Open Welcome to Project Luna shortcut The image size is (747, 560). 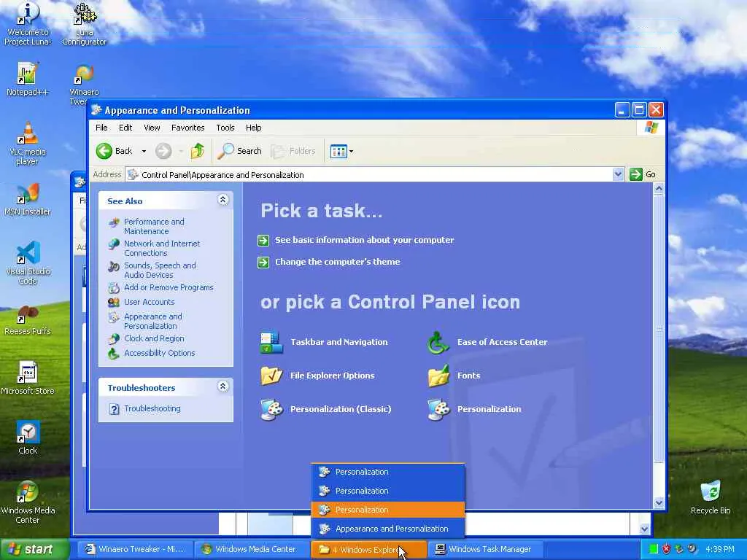pyautogui.click(x=28, y=24)
